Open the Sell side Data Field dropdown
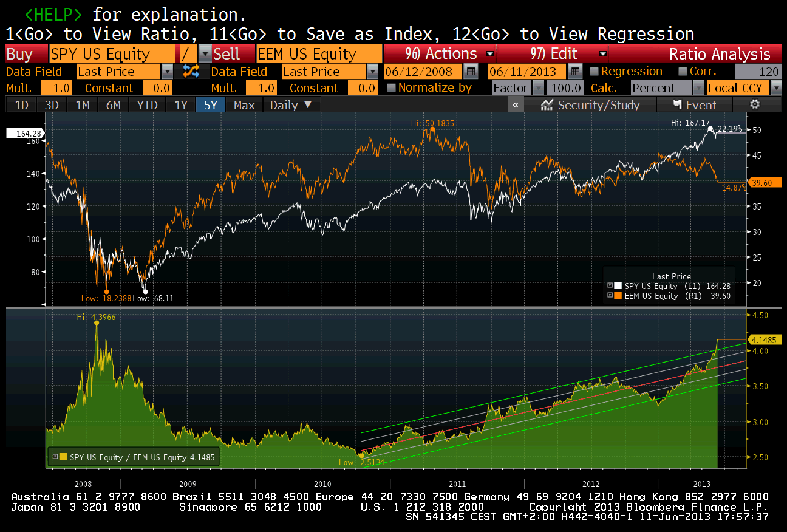Screen dimensions: 787x532 [373, 71]
